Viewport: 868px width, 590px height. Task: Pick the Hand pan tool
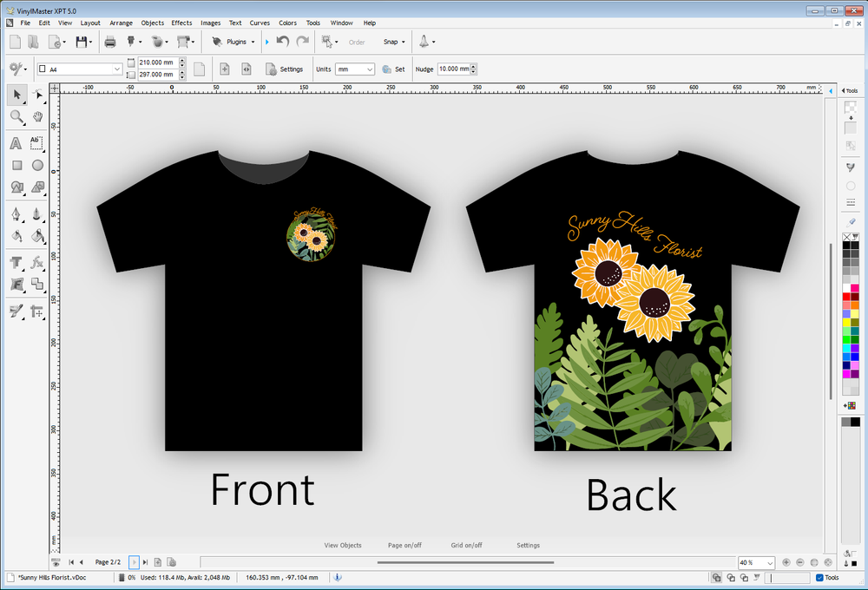point(38,116)
